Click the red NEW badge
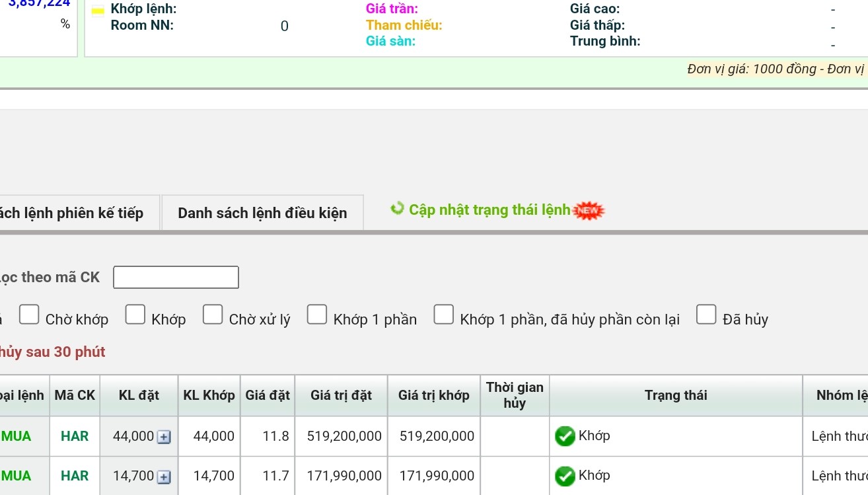The height and width of the screenshot is (495, 868). click(589, 211)
